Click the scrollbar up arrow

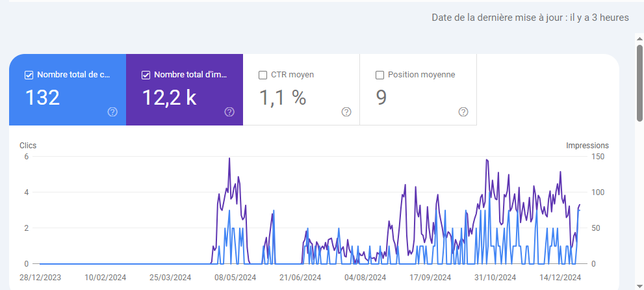tap(639, 38)
